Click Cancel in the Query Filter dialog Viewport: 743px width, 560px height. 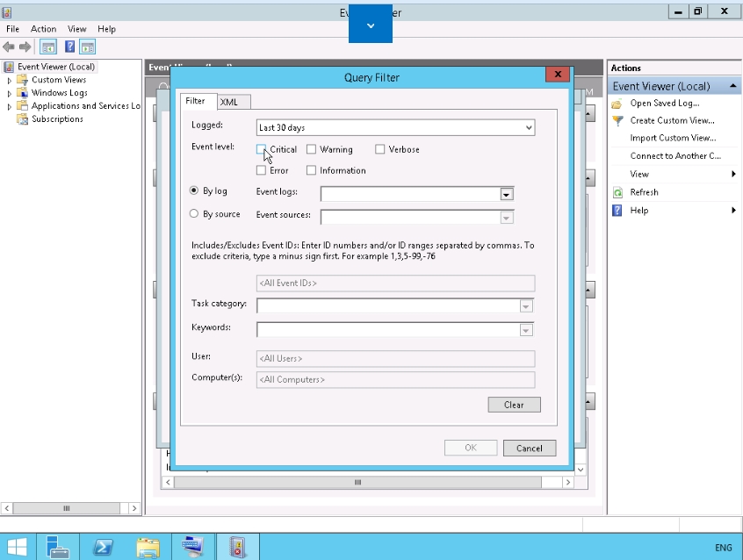tap(529, 448)
